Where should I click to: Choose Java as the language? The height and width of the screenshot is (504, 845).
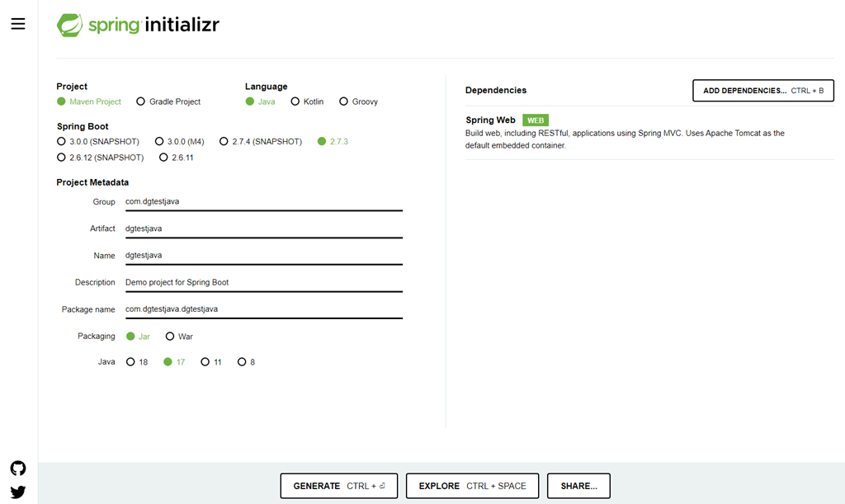pos(260,101)
